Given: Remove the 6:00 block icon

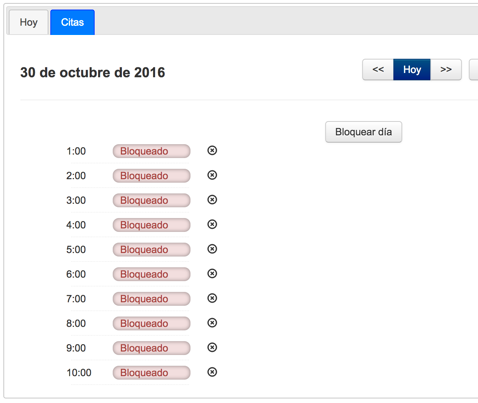Looking at the screenshot, I should point(212,274).
